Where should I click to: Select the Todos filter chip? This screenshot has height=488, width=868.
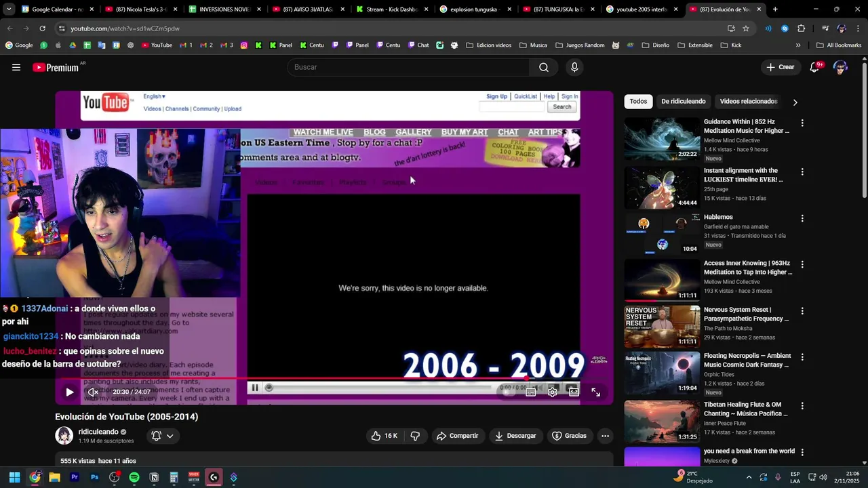click(x=638, y=101)
